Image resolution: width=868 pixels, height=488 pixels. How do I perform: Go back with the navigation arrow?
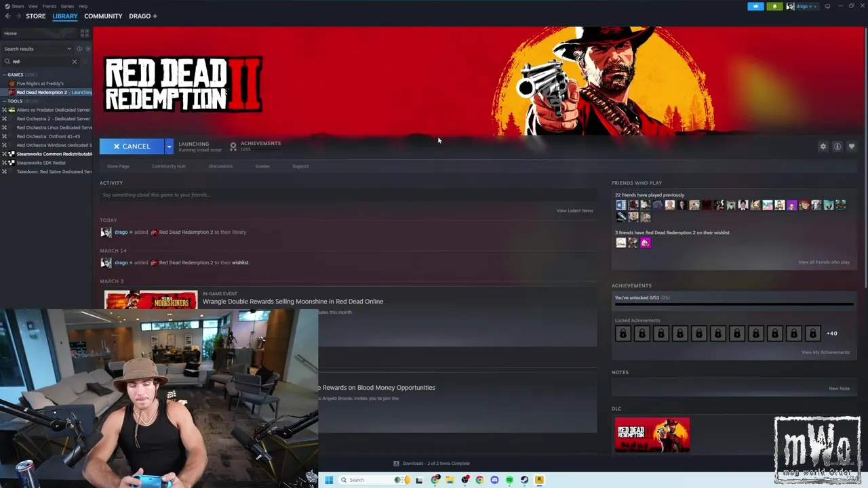8,16
